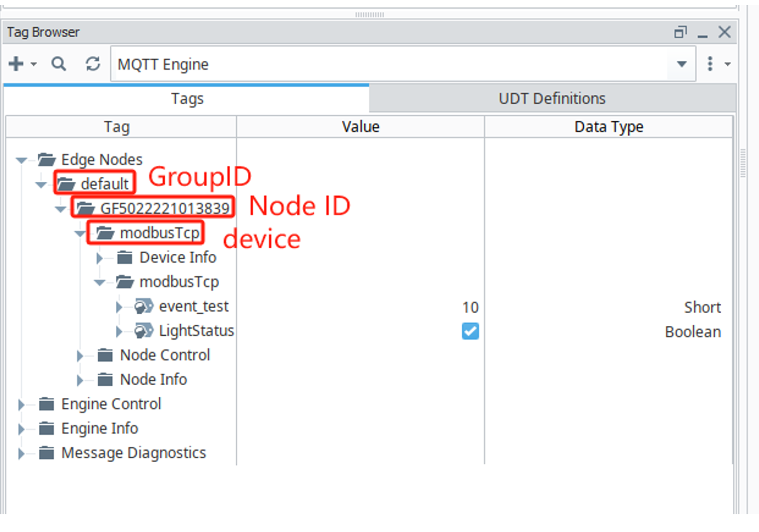This screenshot has width=759, height=532.
Task: Collapse the Edge Nodes folder
Action: click(x=22, y=160)
